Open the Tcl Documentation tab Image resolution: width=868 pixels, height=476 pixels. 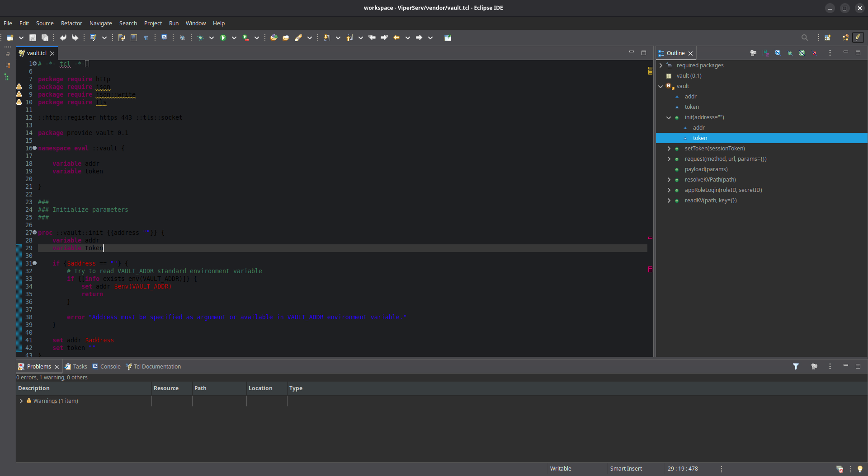click(157, 367)
